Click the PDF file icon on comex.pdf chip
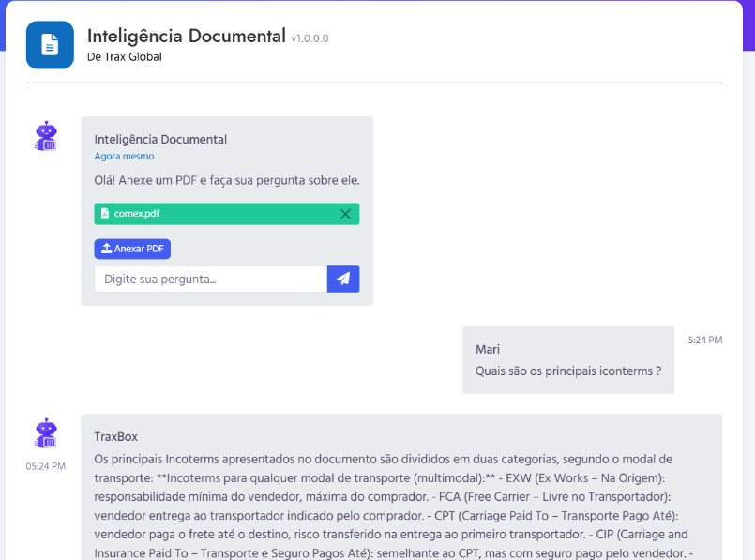 pyautogui.click(x=104, y=214)
